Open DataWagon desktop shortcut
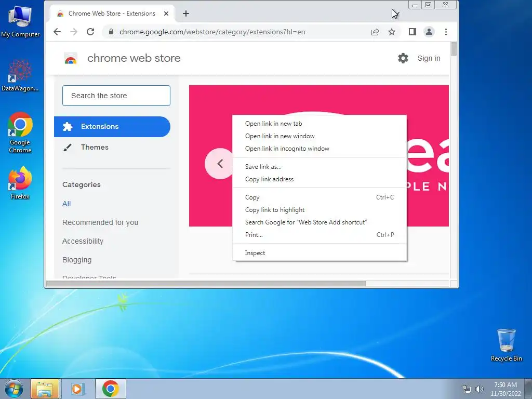This screenshot has width=532, height=399. [20, 75]
